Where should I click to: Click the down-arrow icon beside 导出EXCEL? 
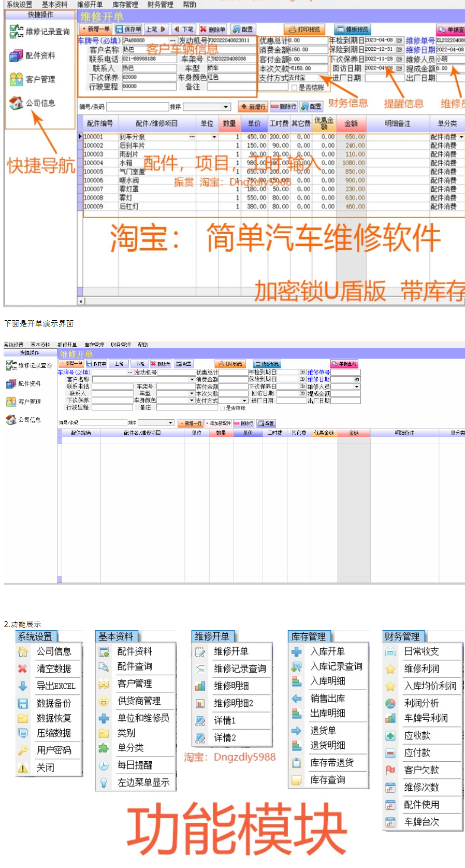tap(23, 686)
